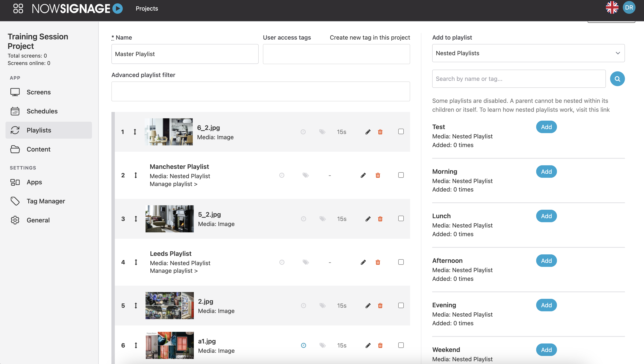Image resolution: width=644 pixels, height=364 pixels.
Task: Open tag options for 2.jpg item
Action: [322, 306]
